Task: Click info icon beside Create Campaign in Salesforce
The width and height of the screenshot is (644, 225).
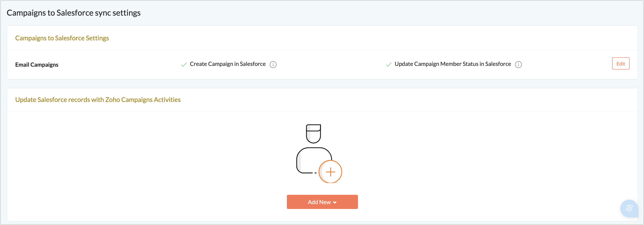Action: [x=273, y=64]
